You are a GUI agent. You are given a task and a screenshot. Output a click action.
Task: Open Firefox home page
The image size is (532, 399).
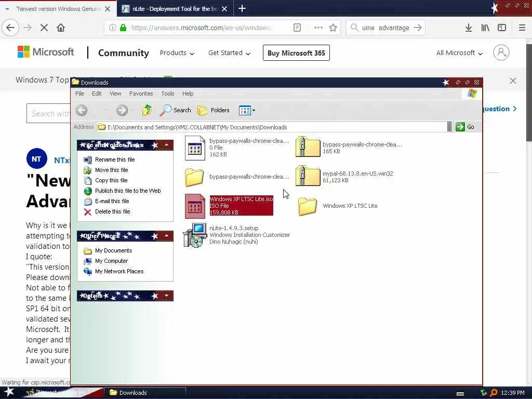click(x=61, y=28)
